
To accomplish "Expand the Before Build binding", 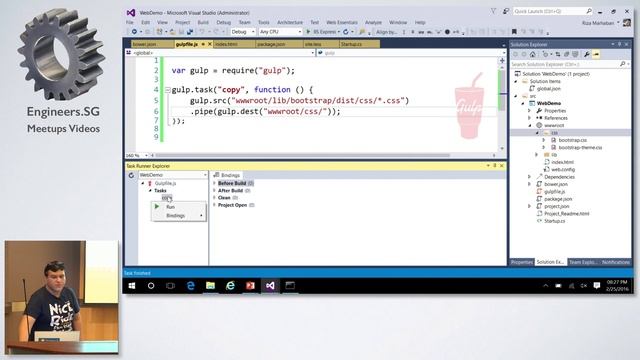I will tap(214, 183).
